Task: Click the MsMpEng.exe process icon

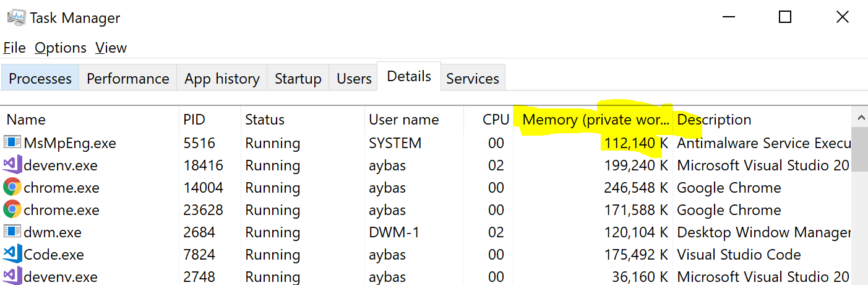Action: 12,143
